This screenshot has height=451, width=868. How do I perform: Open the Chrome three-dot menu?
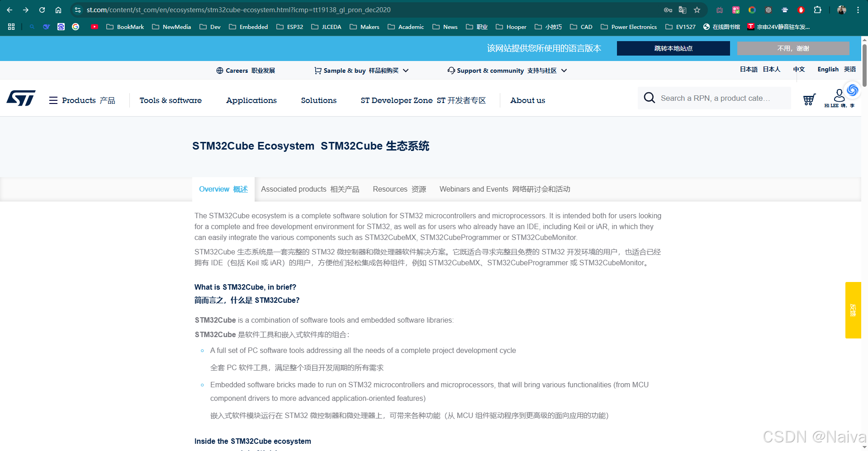858,10
